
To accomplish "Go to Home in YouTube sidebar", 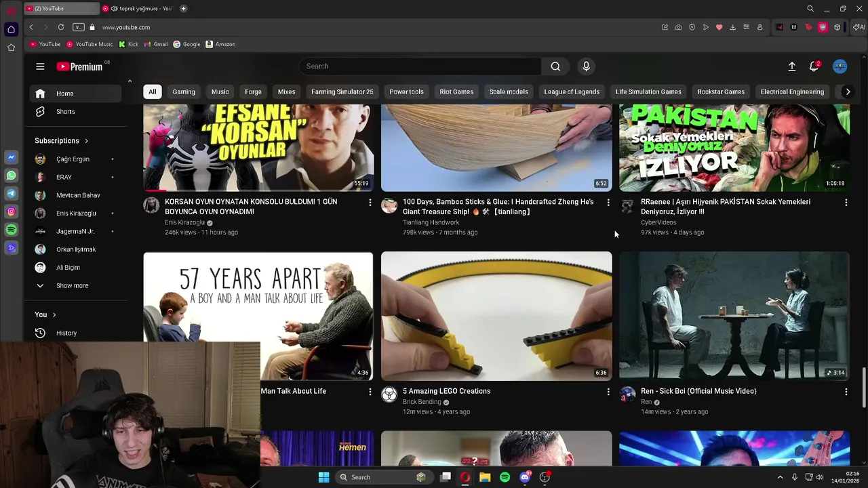I will point(75,94).
